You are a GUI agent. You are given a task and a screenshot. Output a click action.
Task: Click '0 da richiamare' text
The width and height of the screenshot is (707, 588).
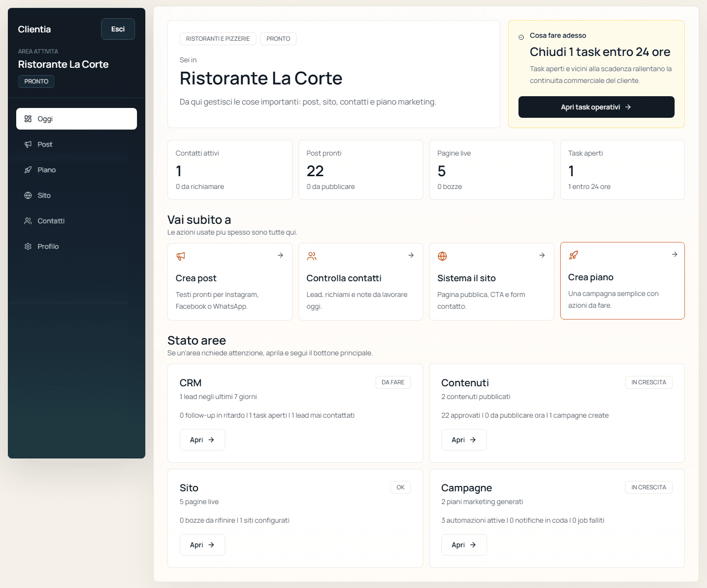click(200, 187)
